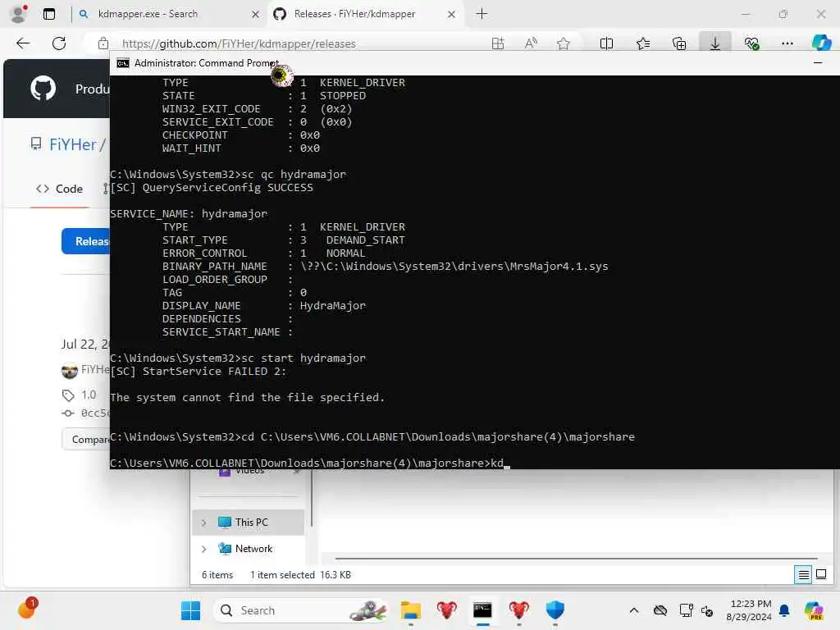Click the orange widget icon with badge
Viewport: 840px width, 630px height.
coord(27,609)
